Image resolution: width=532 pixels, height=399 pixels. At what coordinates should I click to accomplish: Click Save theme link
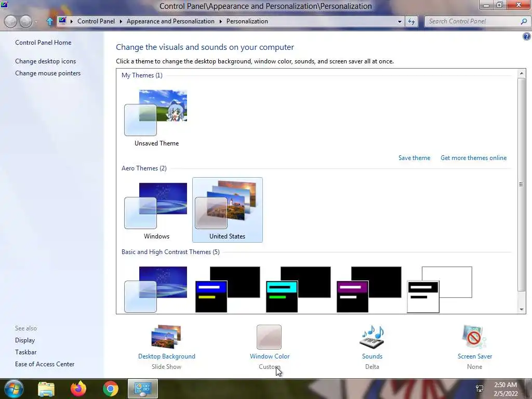[414, 158]
